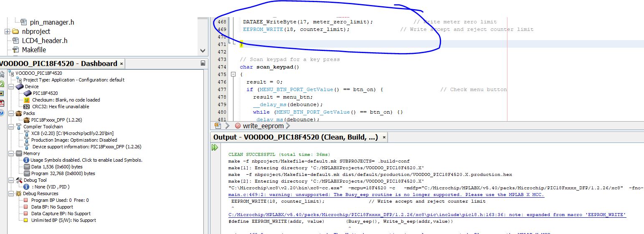Place cursor on EEPROM_WRITE at line 469
The width and height of the screenshot is (644, 234).
[263, 29]
